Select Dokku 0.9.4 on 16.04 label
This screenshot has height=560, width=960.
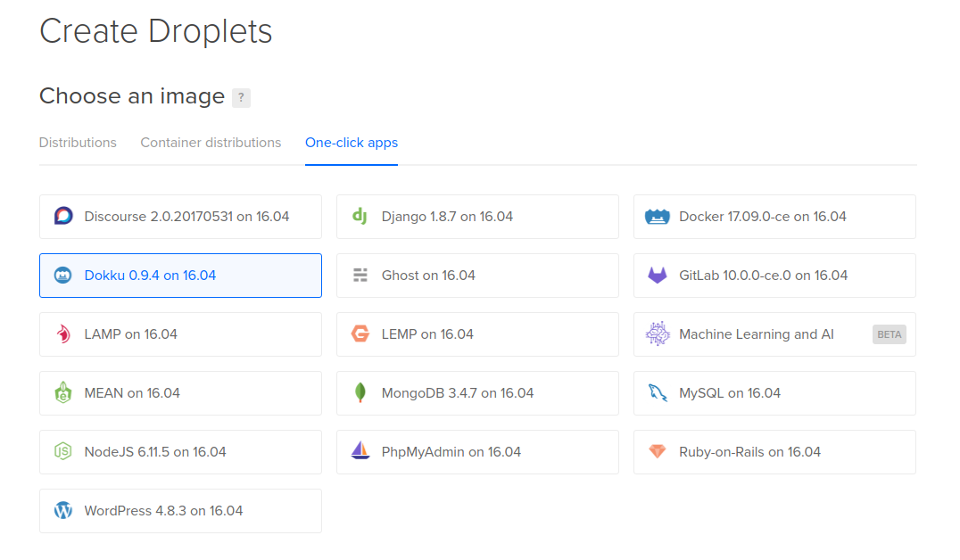[x=150, y=276]
